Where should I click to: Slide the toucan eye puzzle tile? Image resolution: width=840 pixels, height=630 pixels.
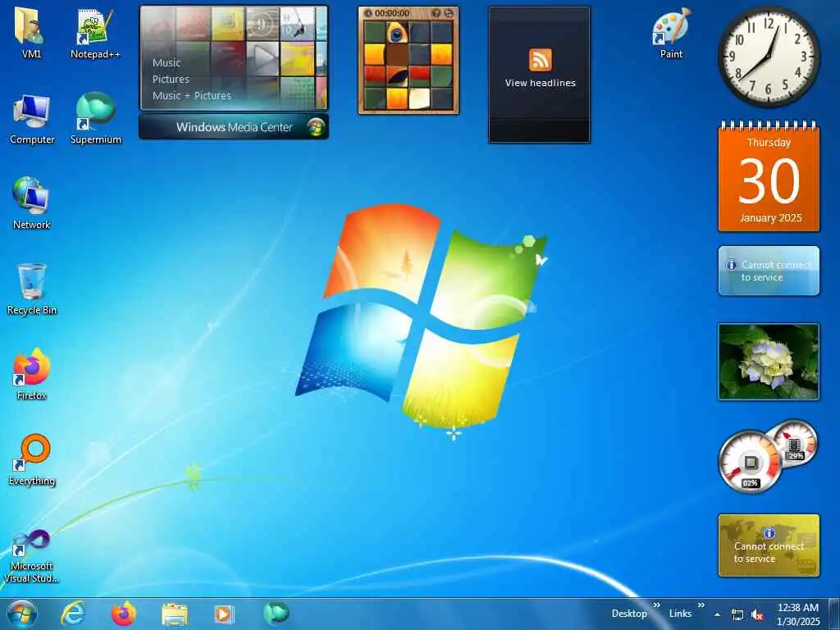397,32
